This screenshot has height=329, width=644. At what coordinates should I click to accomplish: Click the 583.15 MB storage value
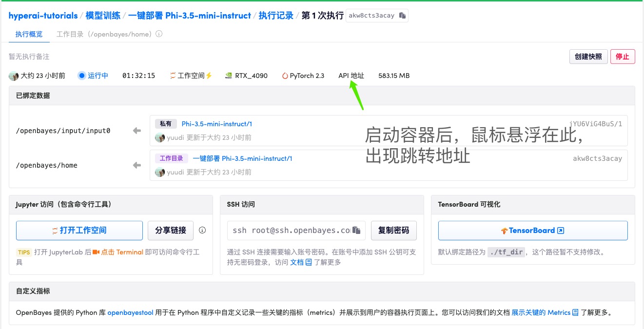pyautogui.click(x=394, y=76)
